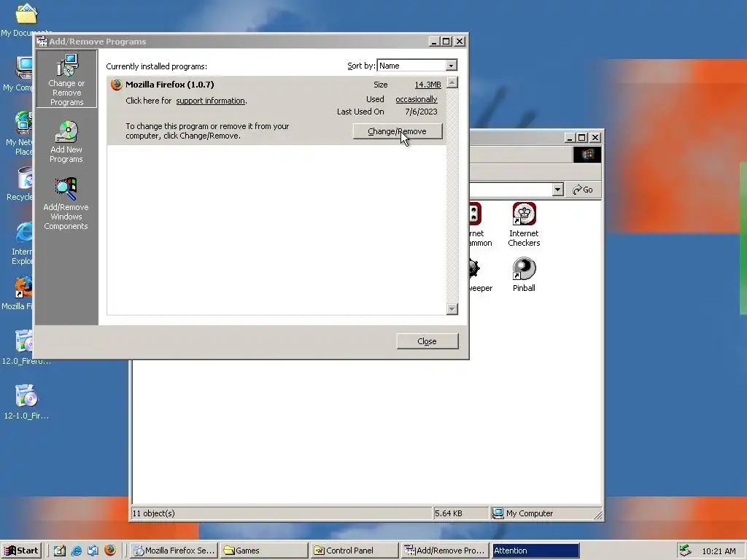Image resolution: width=747 pixels, height=560 pixels.
Task: Click the program list scroll up arrow
Action: [452, 82]
